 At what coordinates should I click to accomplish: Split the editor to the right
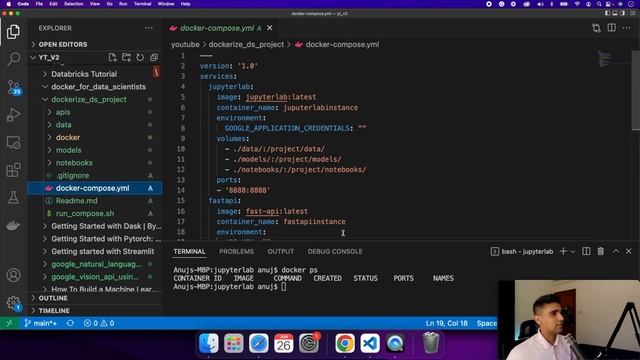(611, 28)
